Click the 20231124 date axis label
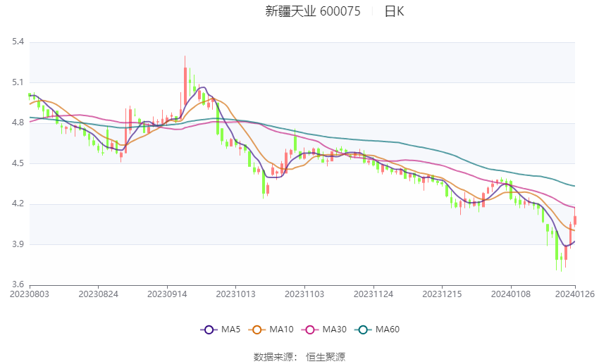 (373, 294)
